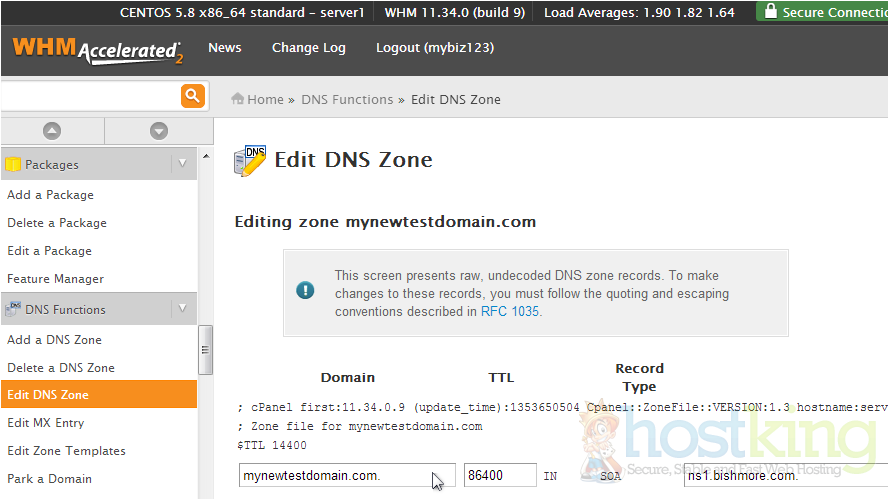Open the RFC 1035 link
The width and height of the screenshot is (889, 500).
point(509,311)
